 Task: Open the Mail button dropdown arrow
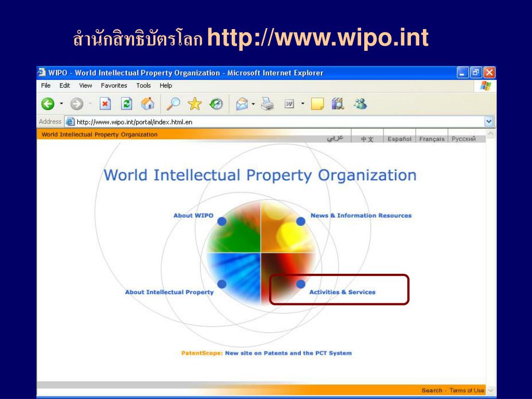pos(254,104)
